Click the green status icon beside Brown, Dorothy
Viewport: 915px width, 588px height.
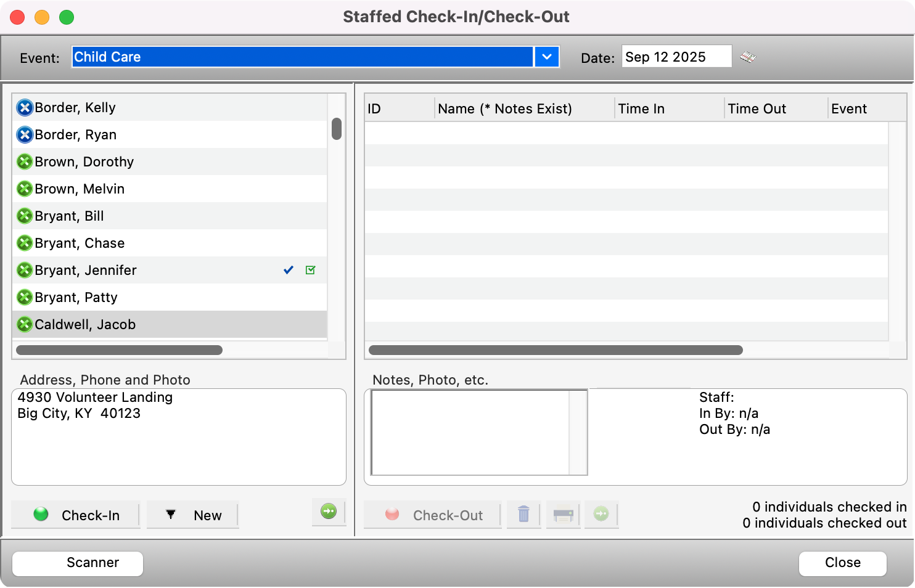pos(25,161)
